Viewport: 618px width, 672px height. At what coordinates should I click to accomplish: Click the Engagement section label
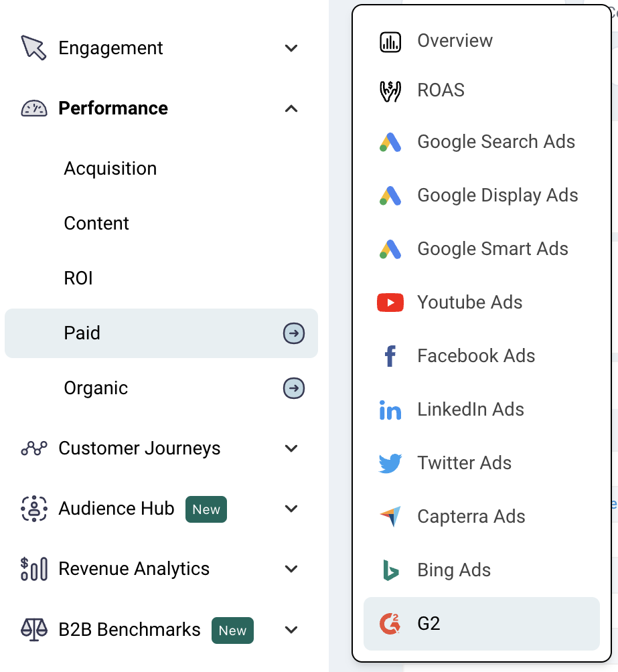110,48
